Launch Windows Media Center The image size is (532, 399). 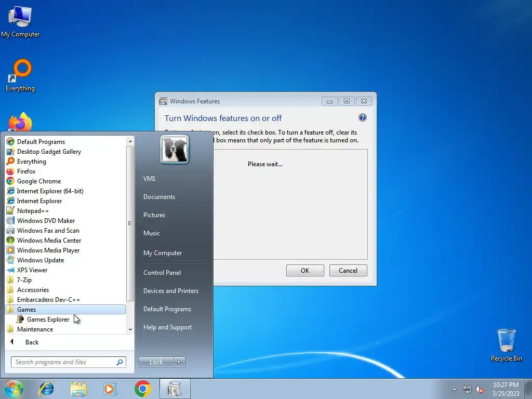coord(65,240)
